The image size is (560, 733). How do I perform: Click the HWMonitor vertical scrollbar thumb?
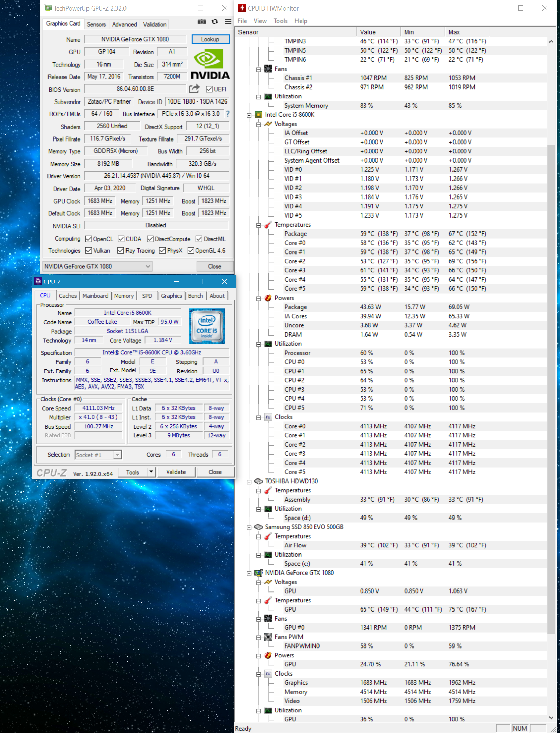tap(551, 389)
